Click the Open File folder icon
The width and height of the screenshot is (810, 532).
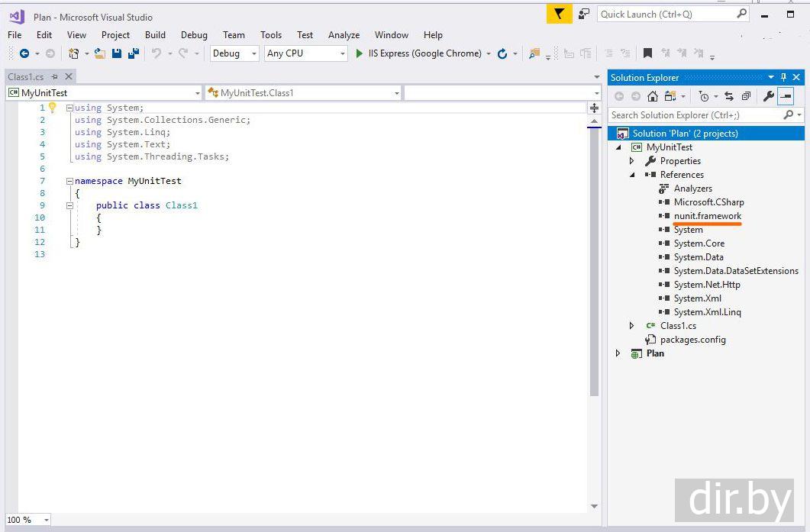click(x=100, y=53)
